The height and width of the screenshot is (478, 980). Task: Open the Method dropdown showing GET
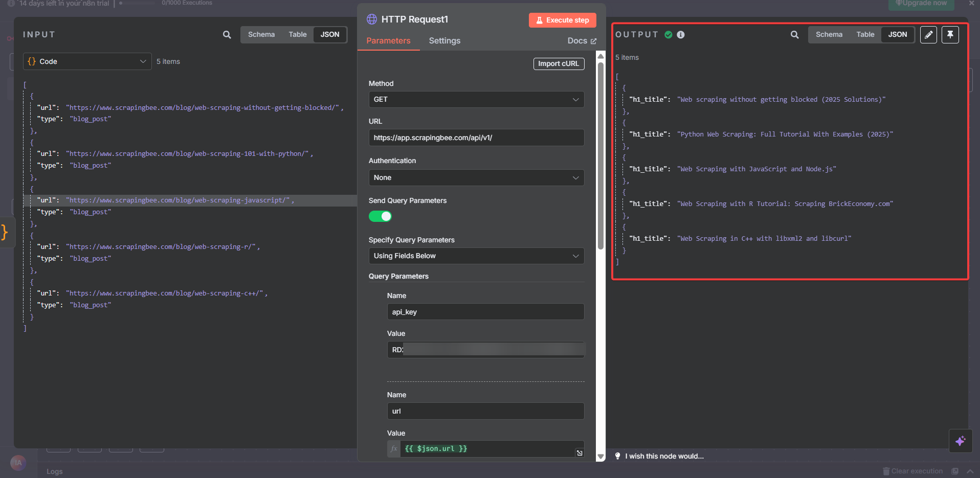point(476,100)
